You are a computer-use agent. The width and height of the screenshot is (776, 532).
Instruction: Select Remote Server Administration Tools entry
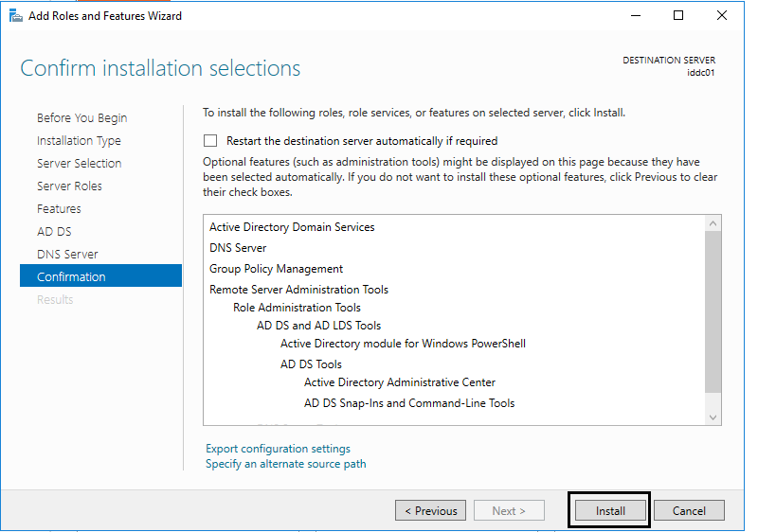click(x=298, y=290)
